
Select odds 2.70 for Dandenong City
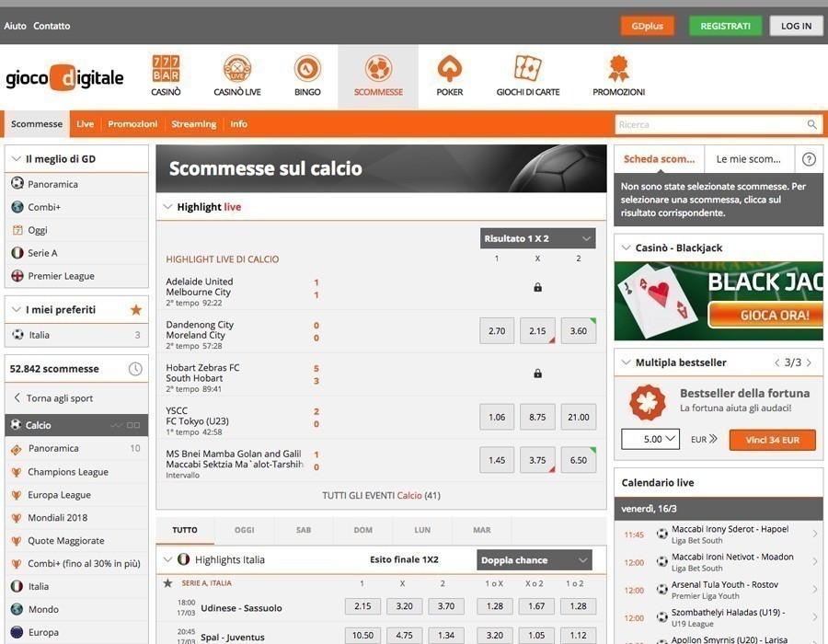(x=497, y=331)
